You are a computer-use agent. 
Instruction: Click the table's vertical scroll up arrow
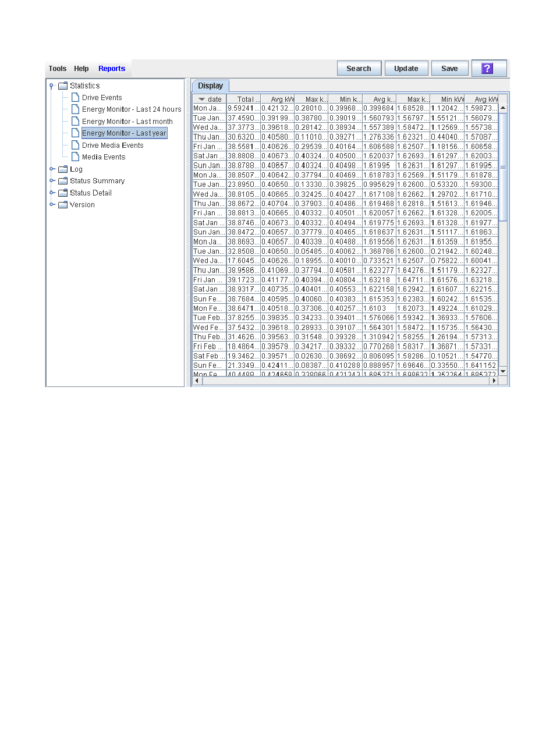pyautogui.click(x=503, y=108)
